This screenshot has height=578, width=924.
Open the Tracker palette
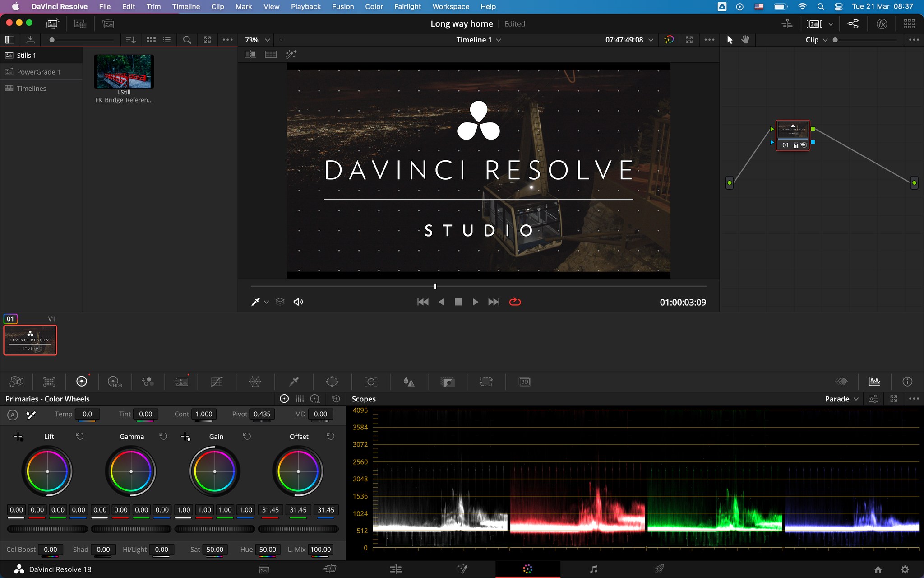point(370,382)
